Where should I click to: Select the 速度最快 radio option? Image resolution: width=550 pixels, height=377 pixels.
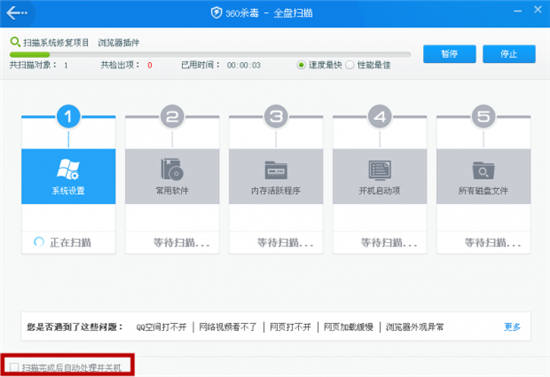301,65
